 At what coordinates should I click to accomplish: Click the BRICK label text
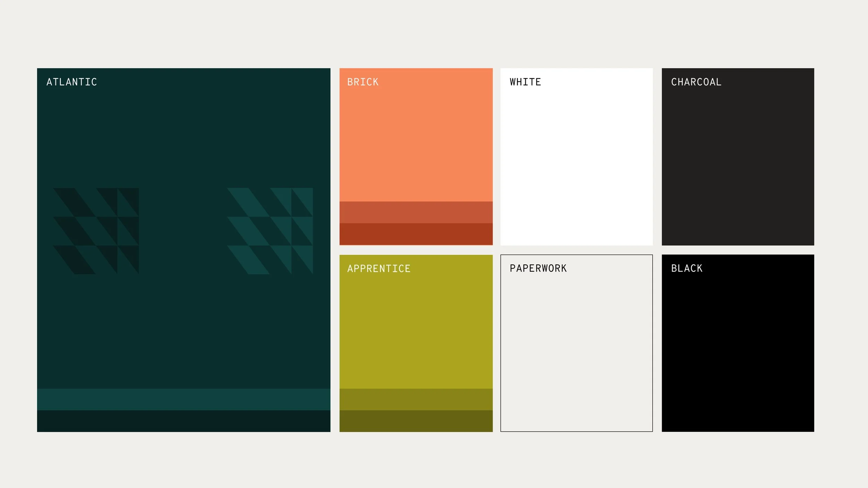tap(363, 82)
